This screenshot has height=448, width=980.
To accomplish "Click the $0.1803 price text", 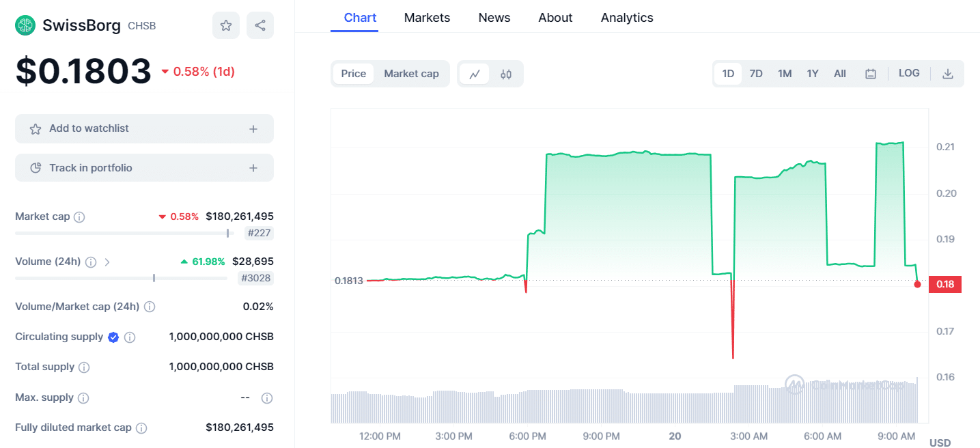I will click(83, 71).
